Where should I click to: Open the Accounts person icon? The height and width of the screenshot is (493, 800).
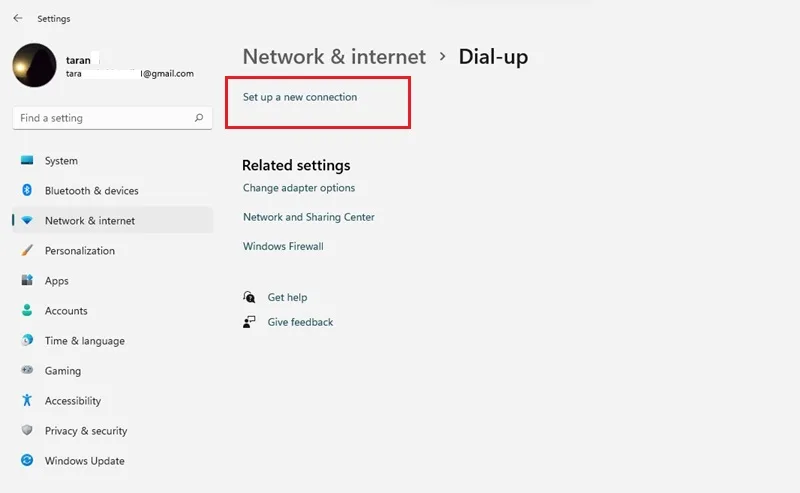[27, 310]
